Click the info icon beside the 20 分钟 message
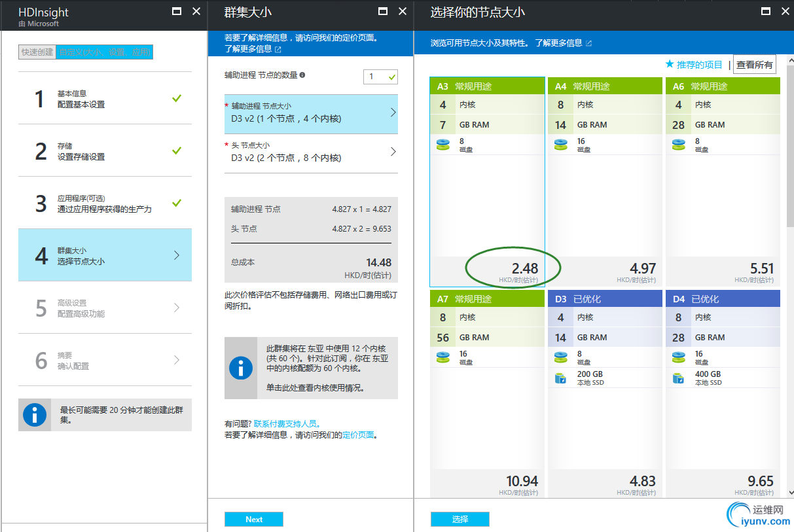This screenshot has height=532, width=794. [35, 415]
